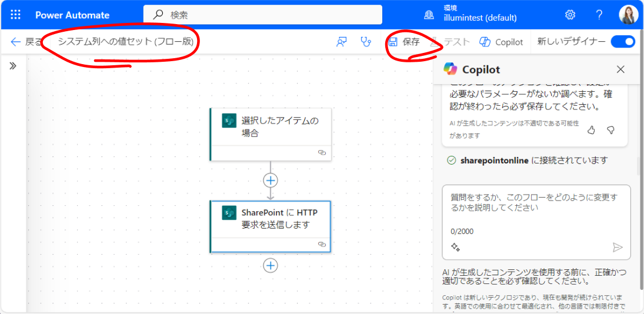Open the app launcher waffle icon

pyautogui.click(x=15, y=15)
